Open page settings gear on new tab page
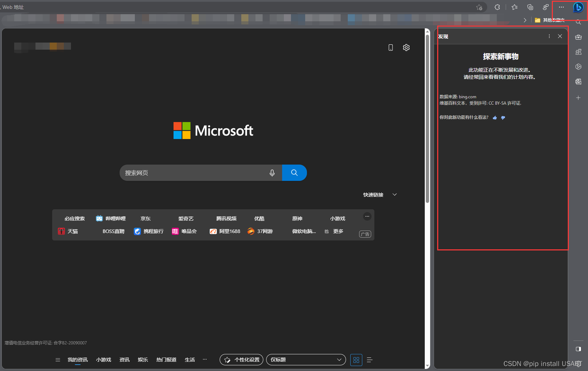Image resolution: width=588 pixels, height=371 pixels. click(x=406, y=48)
